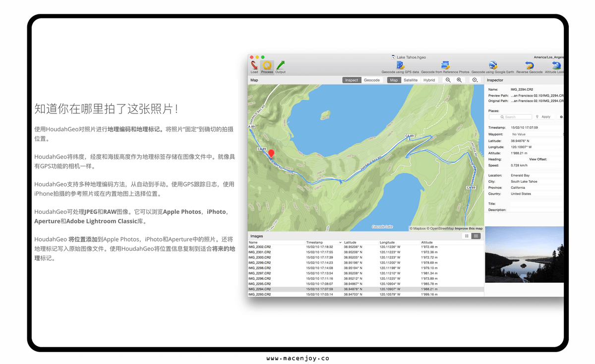Click the www.macenjoy.co footer link
The image size is (595, 364).
click(297, 358)
